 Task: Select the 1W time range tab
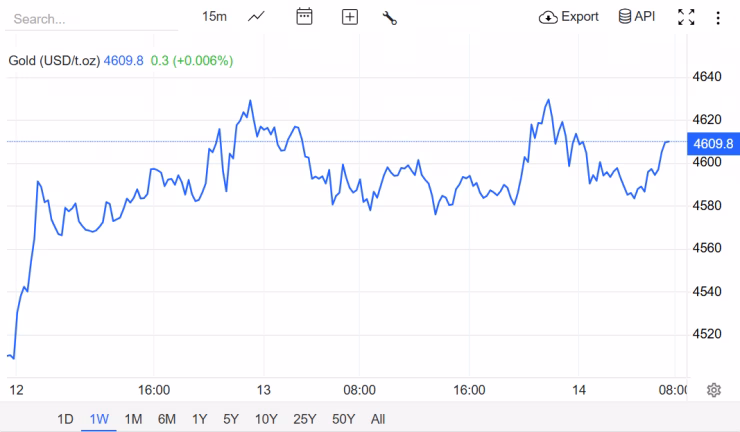[99, 419]
